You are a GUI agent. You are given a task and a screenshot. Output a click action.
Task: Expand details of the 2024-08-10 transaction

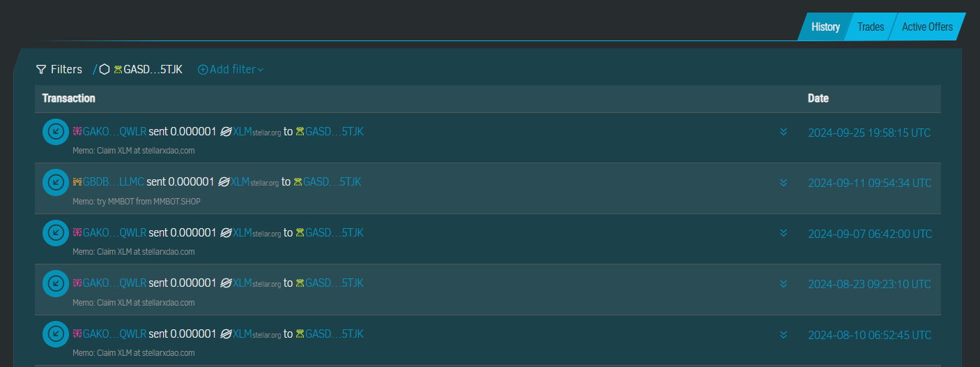pyautogui.click(x=783, y=335)
